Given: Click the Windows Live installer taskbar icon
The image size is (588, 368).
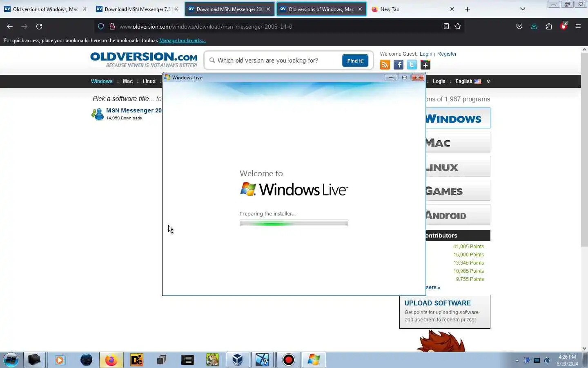Looking at the screenshot, I should coord(314,360).
